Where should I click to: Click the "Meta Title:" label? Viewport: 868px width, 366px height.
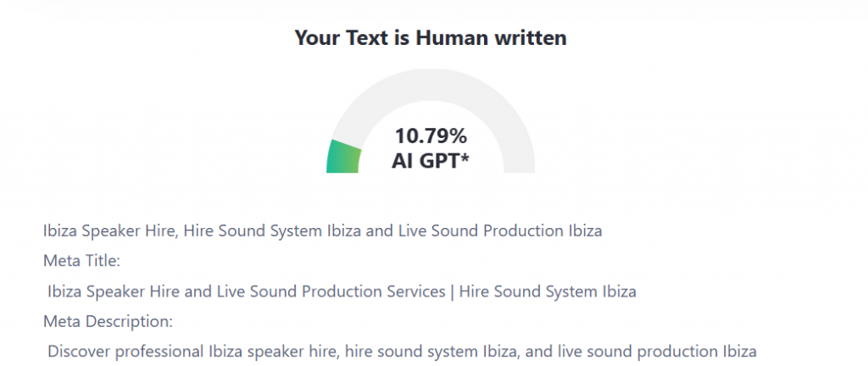pyautogui.click(x=82, y=261)
